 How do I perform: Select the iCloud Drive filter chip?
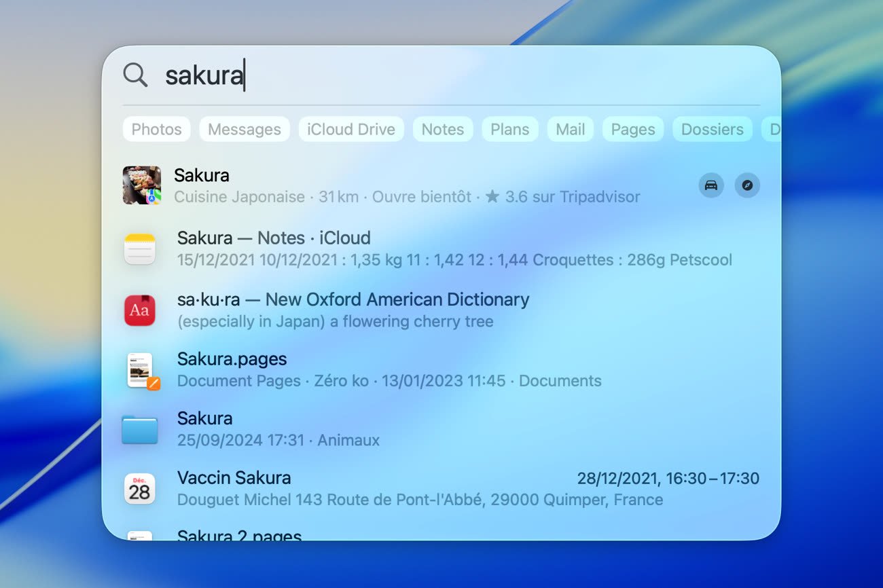click(351, 129)
